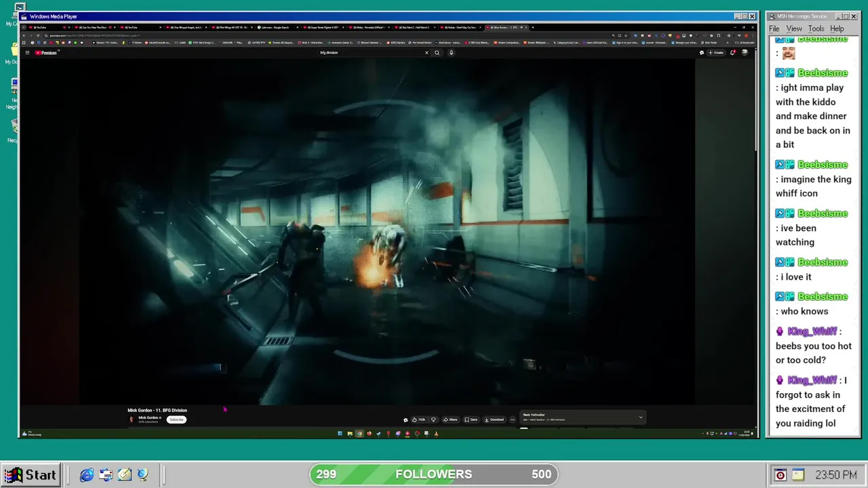Click the BFG Division video frame
This screenshot has height=488, width=868.
coord(387,231)
